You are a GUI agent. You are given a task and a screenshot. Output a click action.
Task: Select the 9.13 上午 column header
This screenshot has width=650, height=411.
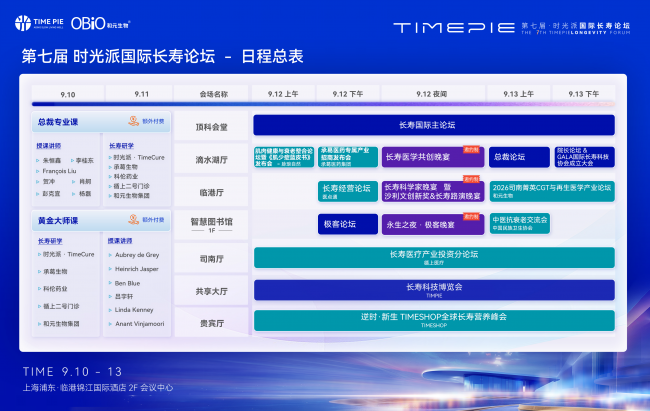point(518,94)
